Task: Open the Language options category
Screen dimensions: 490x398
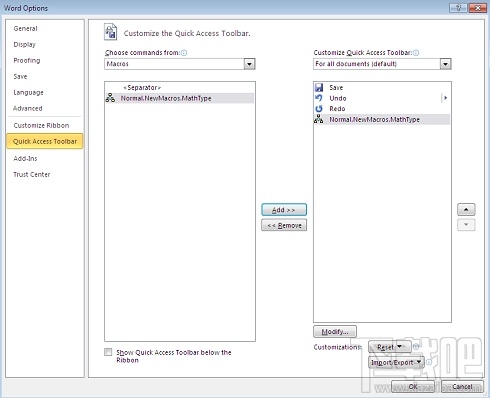Action: pos(28,92)
